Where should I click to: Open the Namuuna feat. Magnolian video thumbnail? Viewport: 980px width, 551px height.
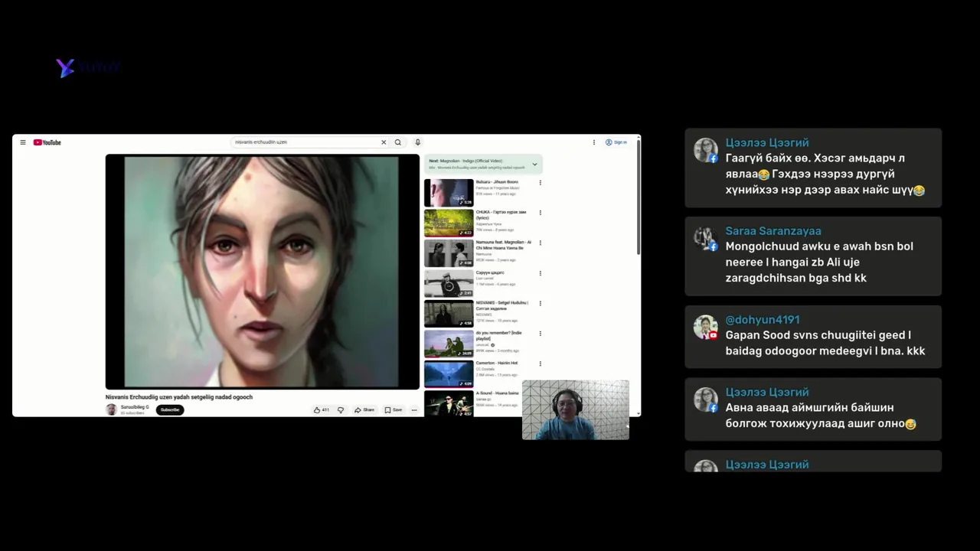click(449, 253)
